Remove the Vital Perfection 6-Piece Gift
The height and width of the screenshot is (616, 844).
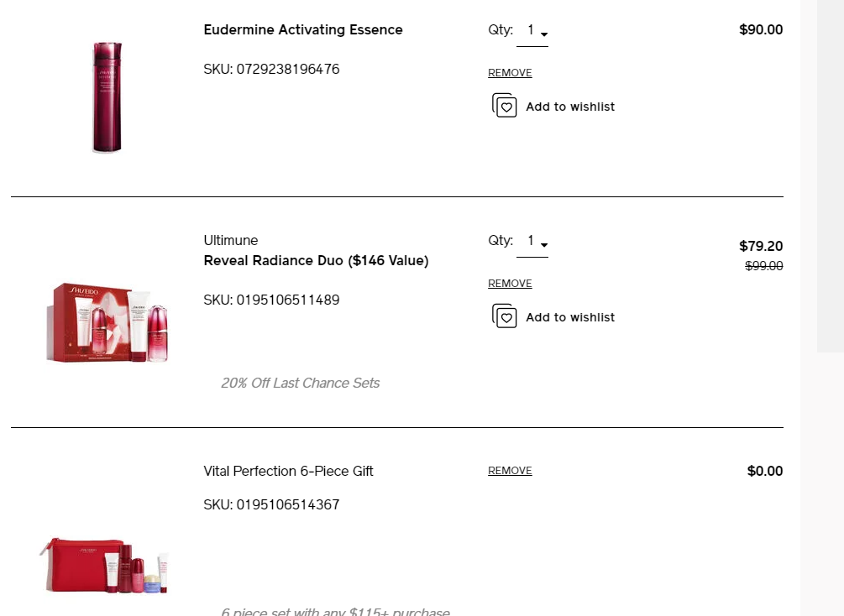(510, 470)
